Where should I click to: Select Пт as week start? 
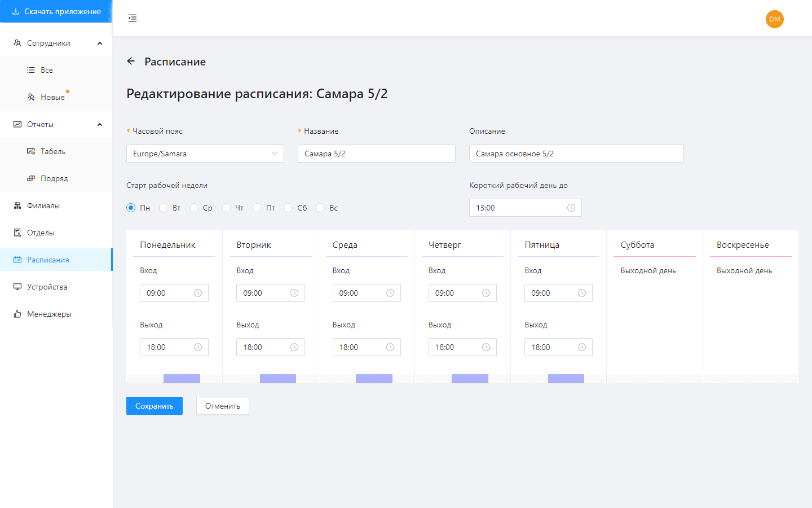coord(257,208)
